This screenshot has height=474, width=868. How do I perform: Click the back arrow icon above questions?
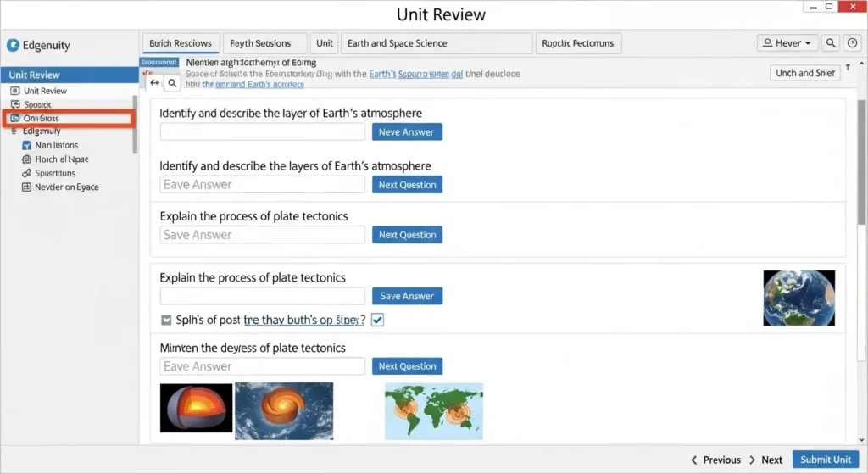[x=154, y=83]
